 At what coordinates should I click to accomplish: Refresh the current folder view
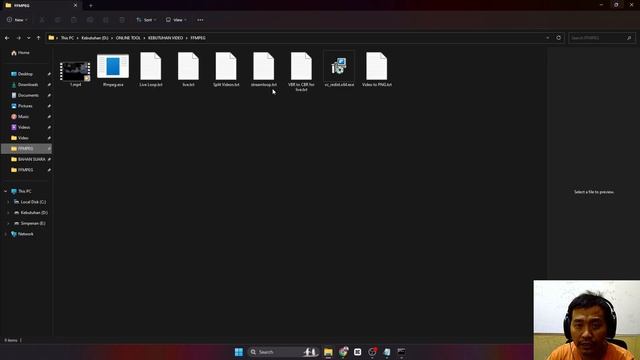(558, 38)
